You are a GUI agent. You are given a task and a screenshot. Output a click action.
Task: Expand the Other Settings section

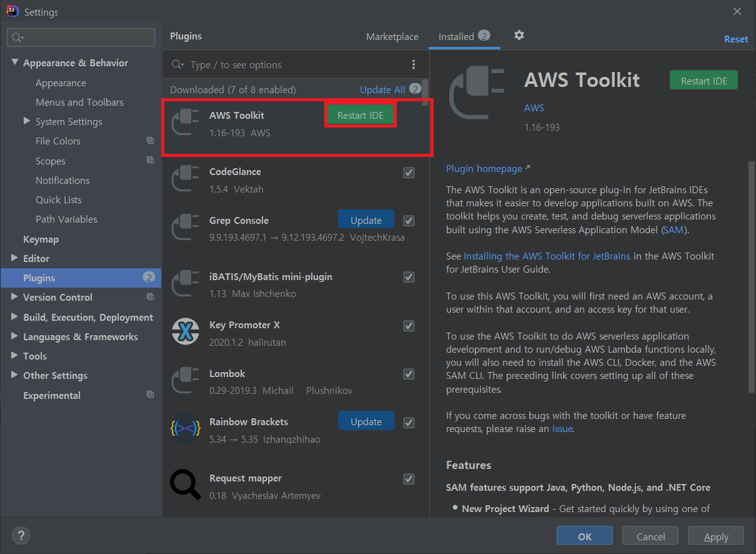(x=15, y=375)
